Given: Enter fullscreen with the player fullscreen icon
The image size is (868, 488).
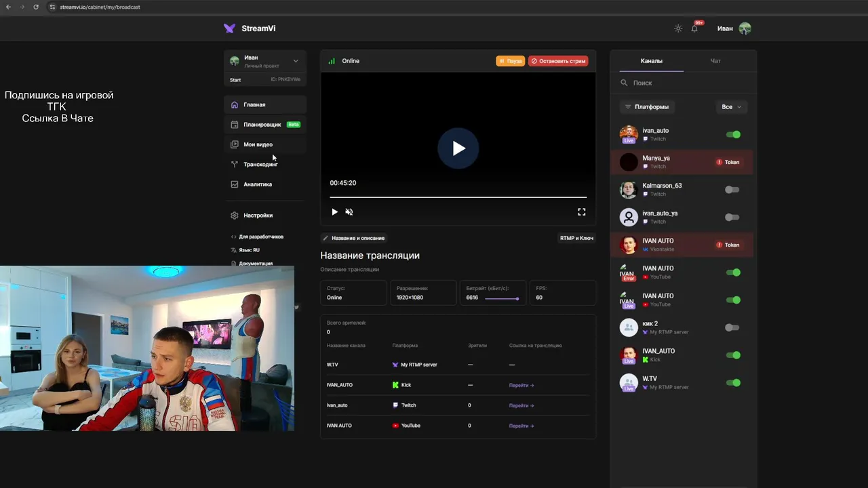Looking at the screenshot, I should click(581, 212).
